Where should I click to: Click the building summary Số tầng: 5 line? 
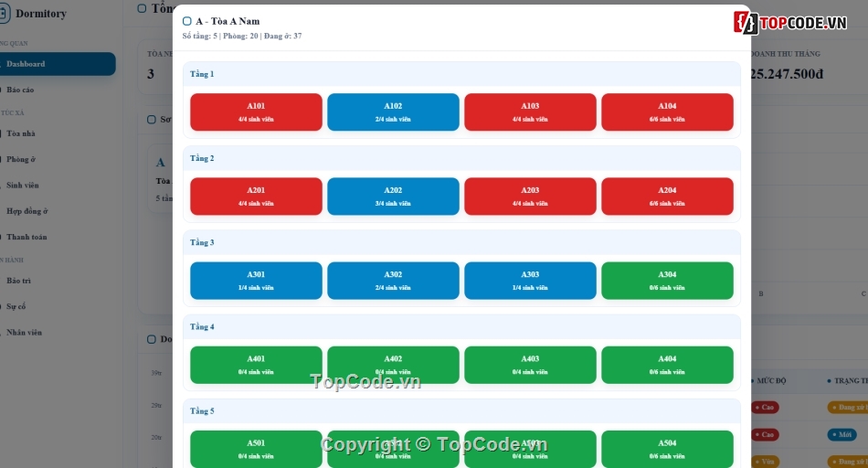click(x=242, y=36)
